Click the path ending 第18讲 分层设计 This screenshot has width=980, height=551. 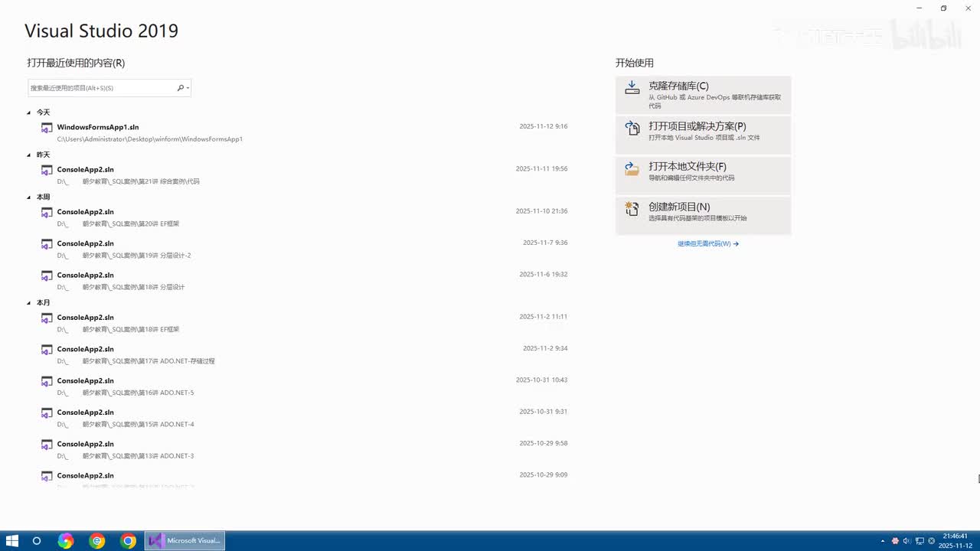pos(121,288)
